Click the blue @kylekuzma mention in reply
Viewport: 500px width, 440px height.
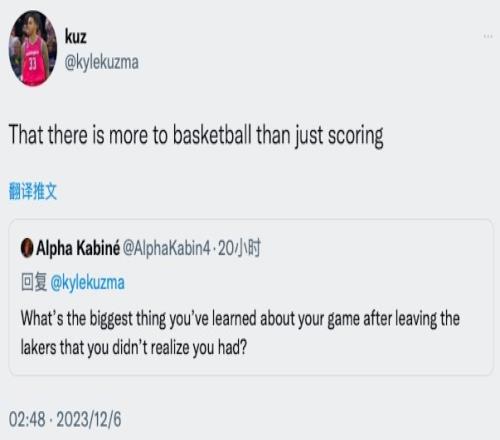pos(88,283)
